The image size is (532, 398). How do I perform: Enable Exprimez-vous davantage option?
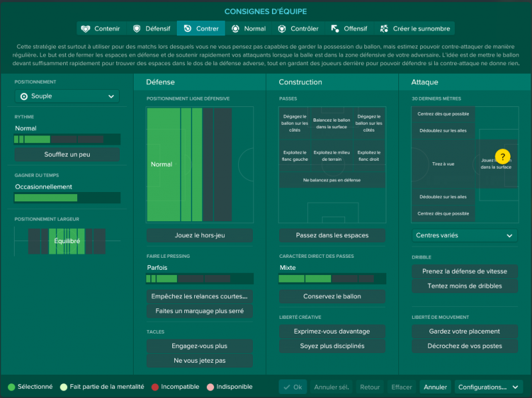point(332,331)
